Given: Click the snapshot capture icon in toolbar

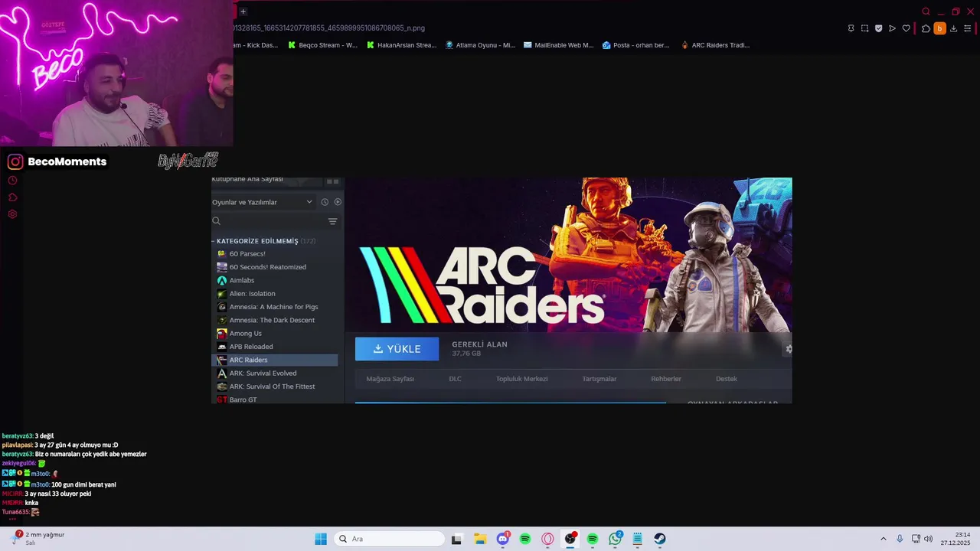Looking at the screenshot, I should coord(864,28).
